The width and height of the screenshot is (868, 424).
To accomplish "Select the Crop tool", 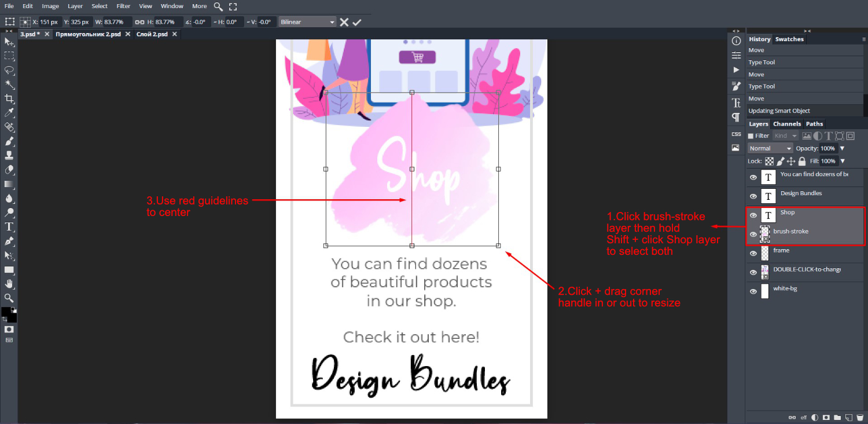I will (x=9, y=99).
